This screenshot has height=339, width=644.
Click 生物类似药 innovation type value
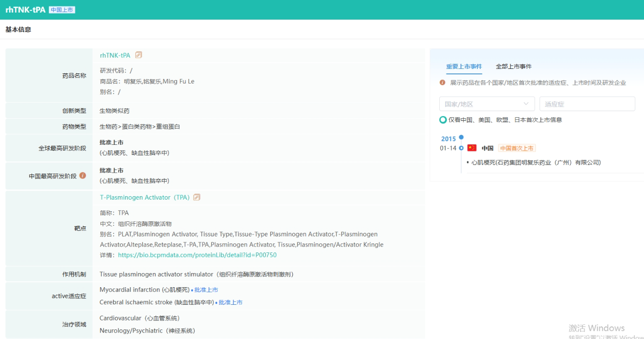(x=114, y=111)
